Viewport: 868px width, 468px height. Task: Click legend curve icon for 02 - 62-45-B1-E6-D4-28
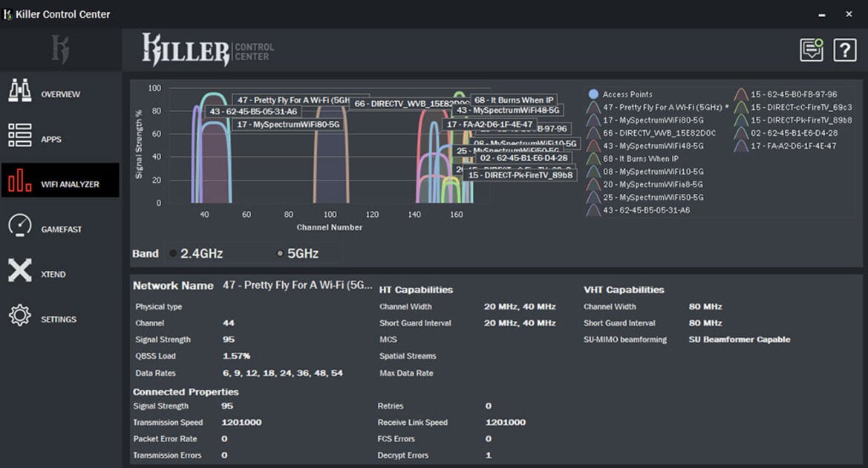(x=741, y=133)
